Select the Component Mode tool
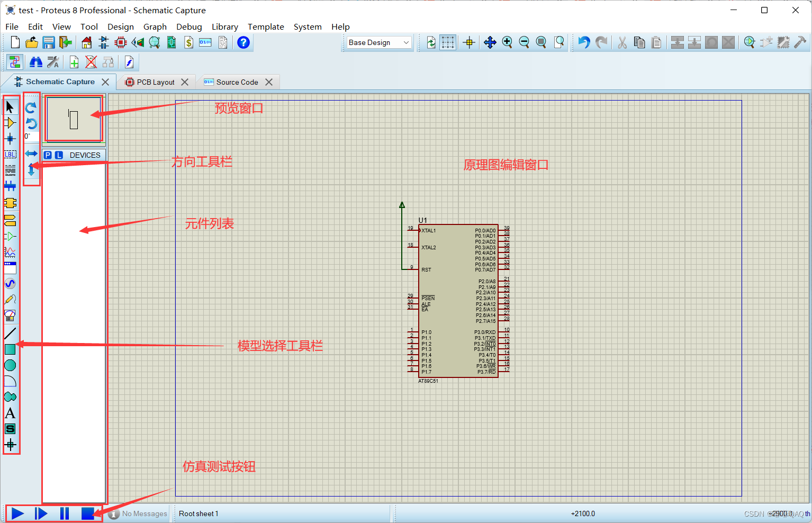The image size is (812, 523). click(10, 123)
